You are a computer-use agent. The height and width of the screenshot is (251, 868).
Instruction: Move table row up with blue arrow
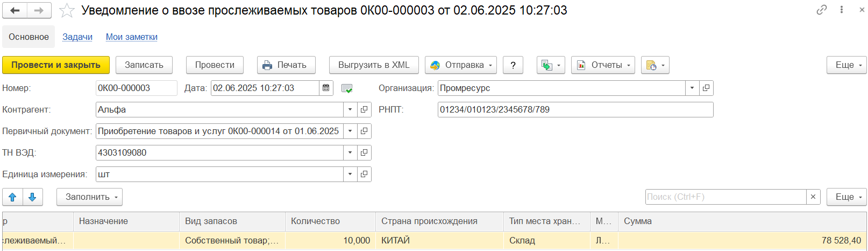pos(12,197)
